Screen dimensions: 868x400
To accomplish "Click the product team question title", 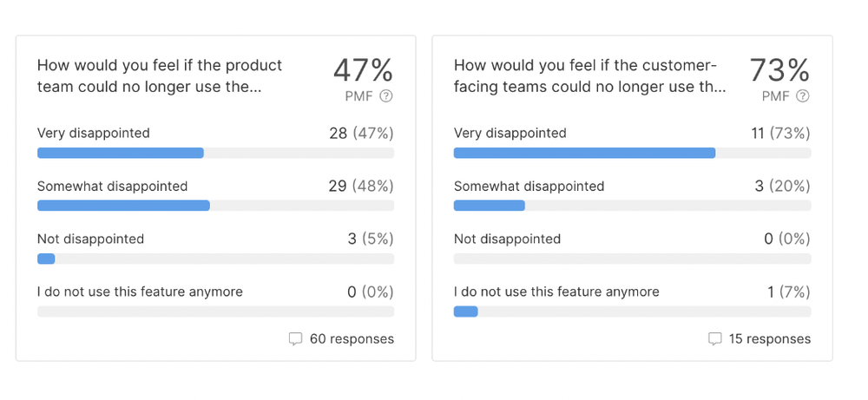I will coord(160,76).
